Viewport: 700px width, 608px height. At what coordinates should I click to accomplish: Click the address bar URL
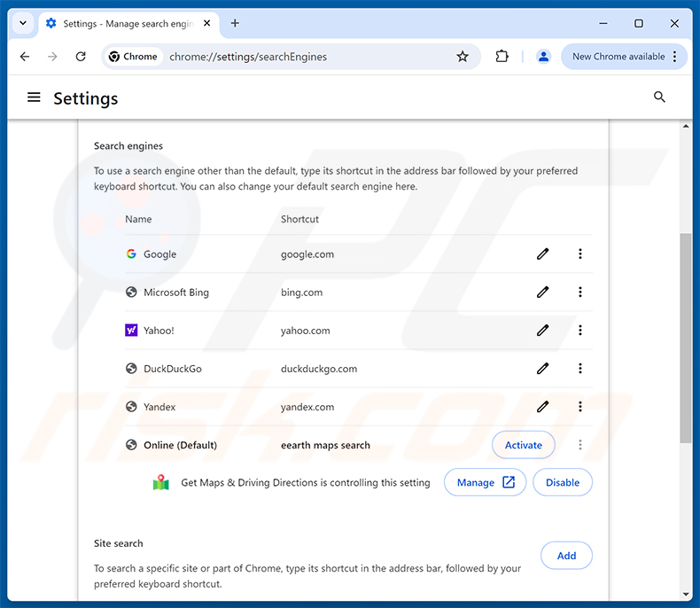click(x=248, y=57)
